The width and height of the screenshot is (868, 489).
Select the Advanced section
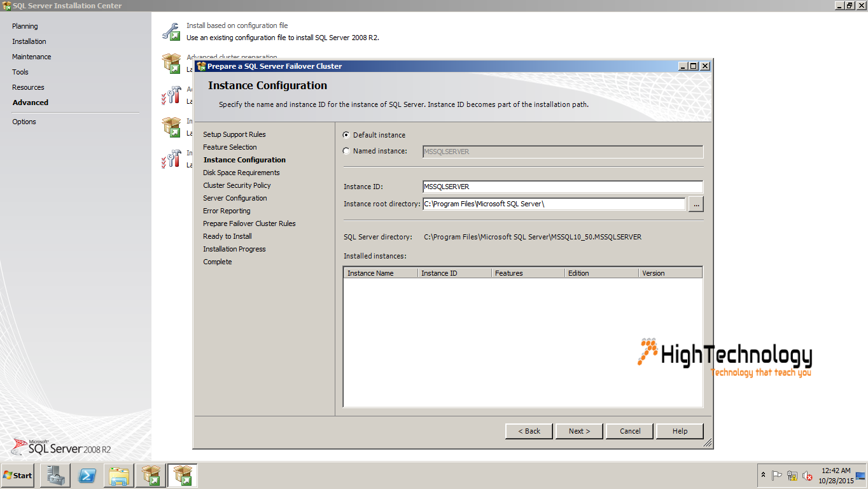point(31,103)
